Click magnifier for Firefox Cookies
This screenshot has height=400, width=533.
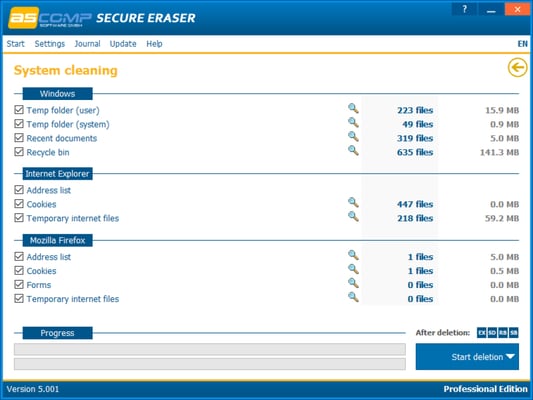(353, 269)
